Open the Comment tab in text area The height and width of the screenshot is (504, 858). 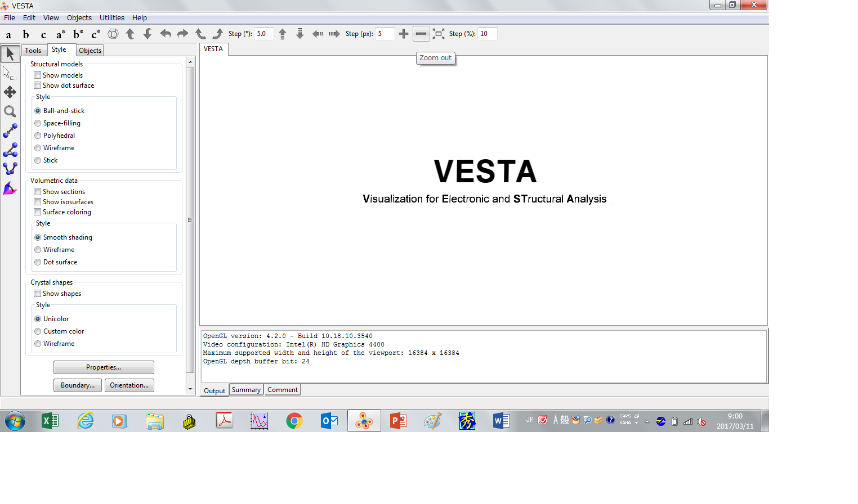coord(283,390)
